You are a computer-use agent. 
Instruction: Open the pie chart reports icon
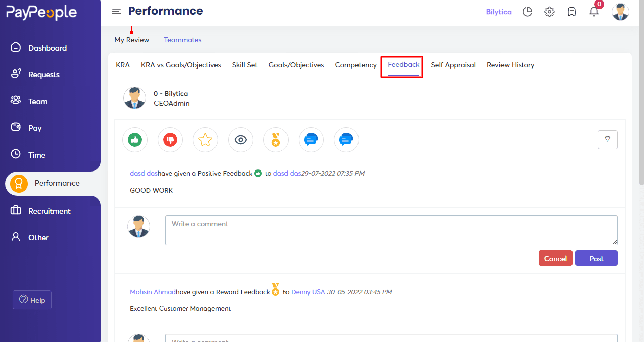click(x=527, y=12)
